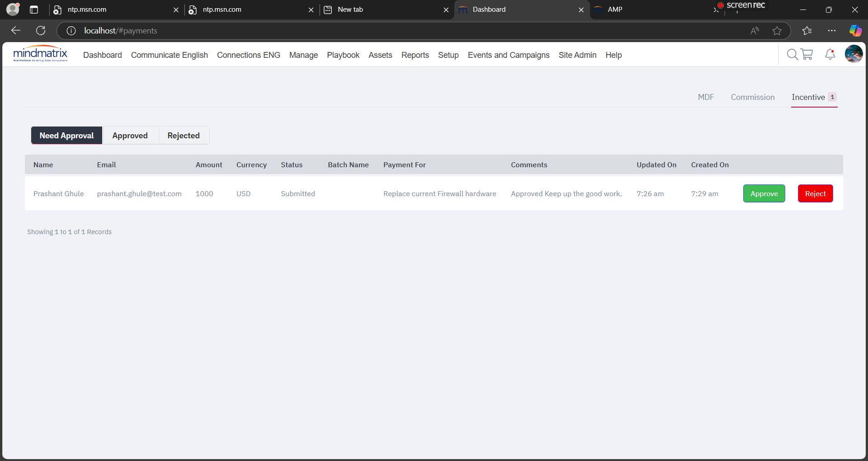The image size is (868, 461).
Task: Open the Copilot icon in browser toolbar
Action: click(855, 31)
